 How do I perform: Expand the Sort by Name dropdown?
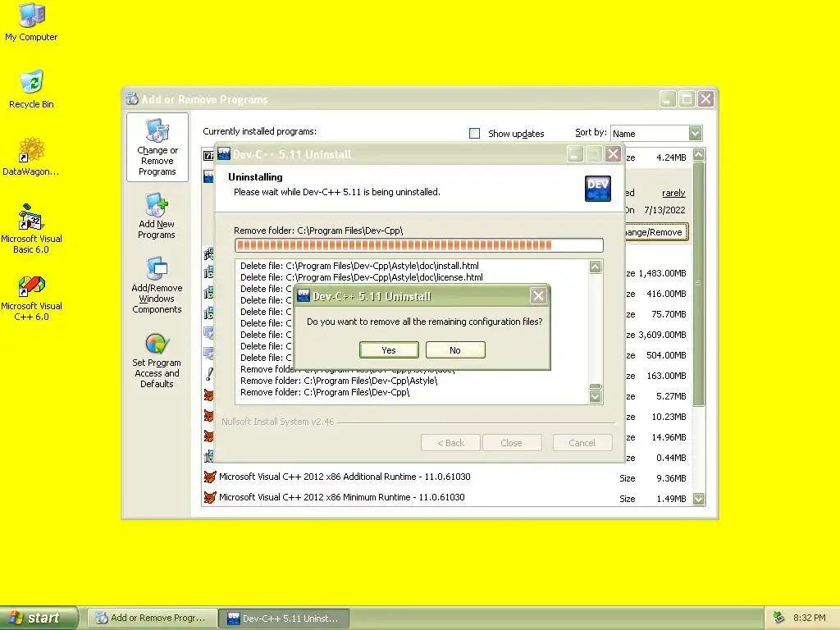695,134
